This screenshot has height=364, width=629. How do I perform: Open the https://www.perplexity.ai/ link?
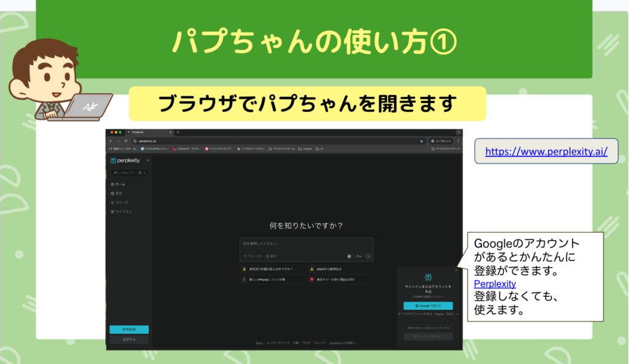coord(546,151)
